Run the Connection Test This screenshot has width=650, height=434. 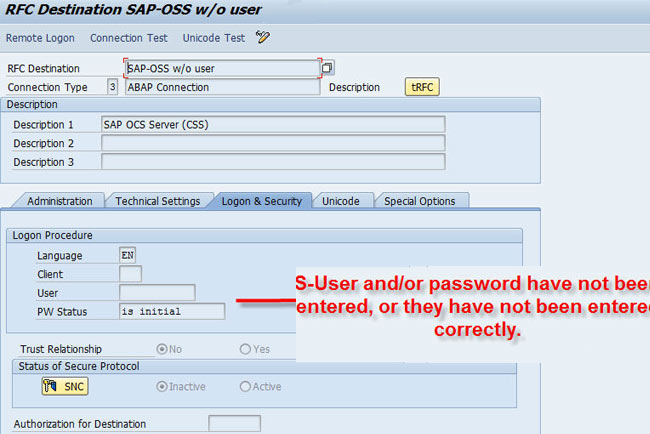(x=129, y=38)
